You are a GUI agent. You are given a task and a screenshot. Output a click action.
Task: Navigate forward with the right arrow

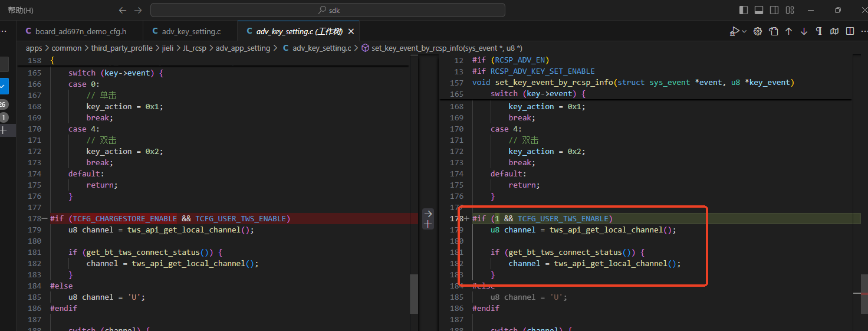[138, 10]
